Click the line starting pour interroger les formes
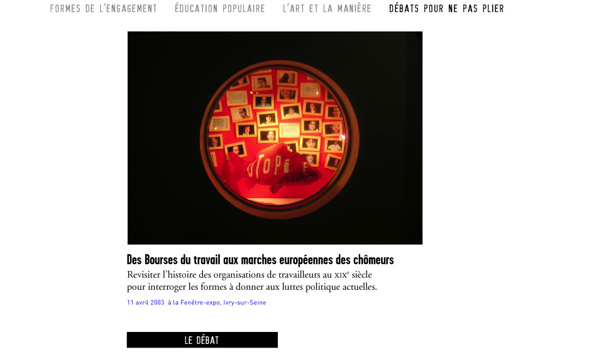The image size is (616, 364). (x=252, y=287)
